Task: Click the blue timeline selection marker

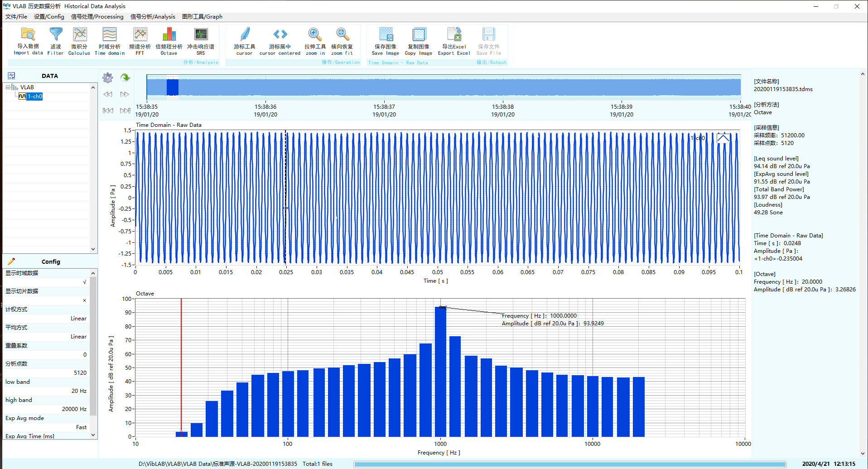Action: (172, 87)
